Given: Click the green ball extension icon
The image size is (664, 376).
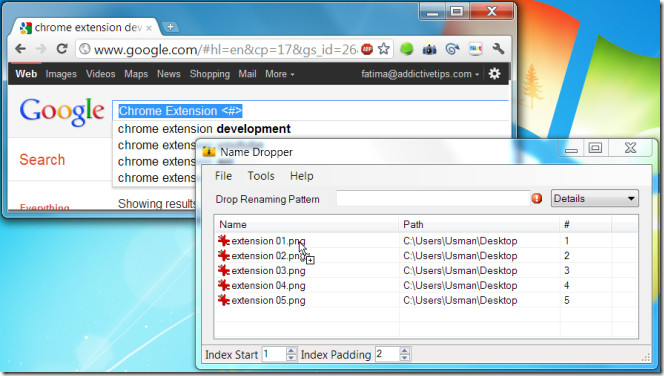Looking at the screenshot, I should tap(407, 49).
